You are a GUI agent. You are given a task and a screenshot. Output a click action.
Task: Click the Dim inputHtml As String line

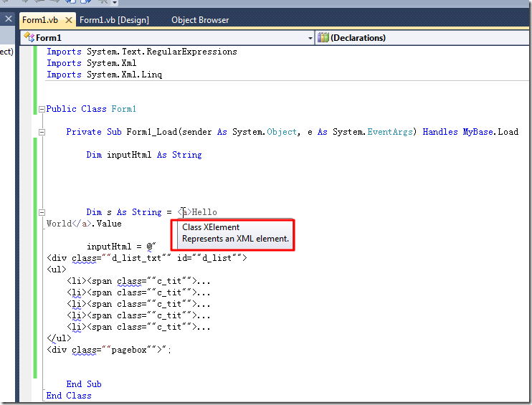pos(144,155)
